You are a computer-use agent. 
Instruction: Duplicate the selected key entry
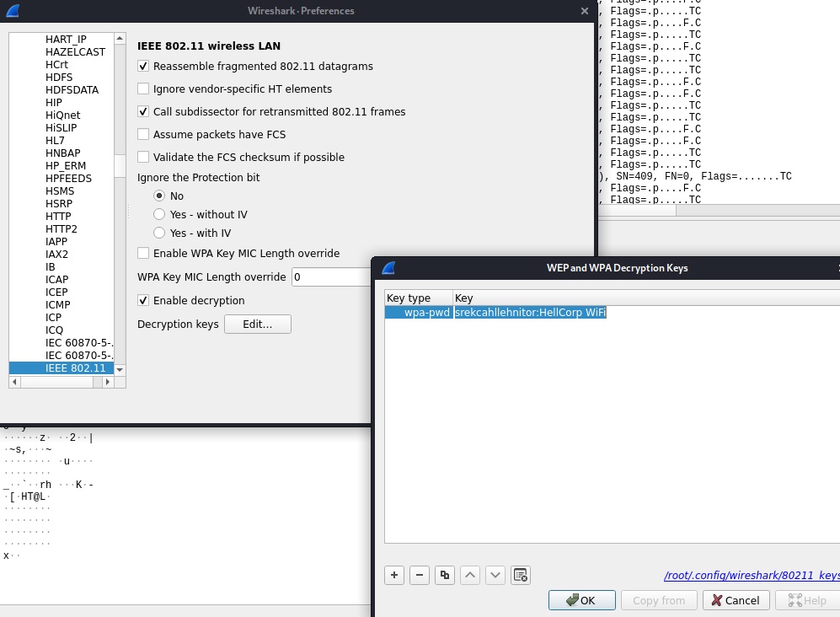coord(444,575)
